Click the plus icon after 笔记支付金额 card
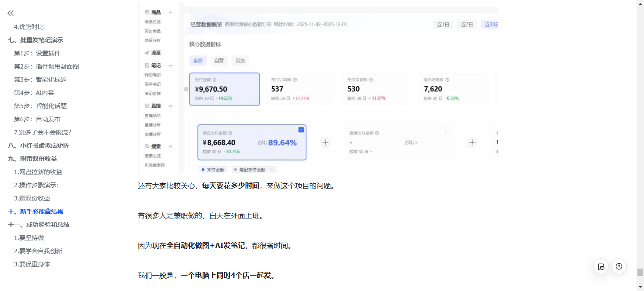 click(325, 142)
